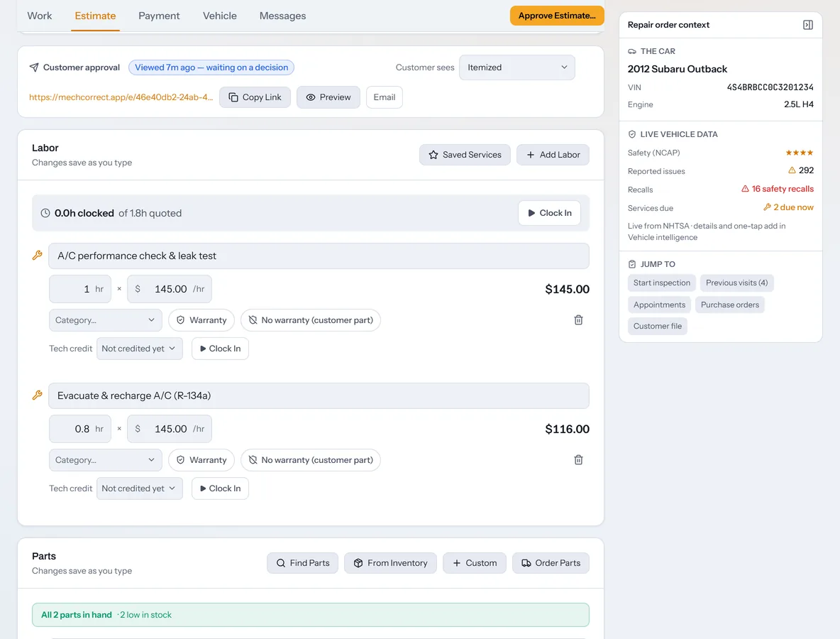Image resolution: width=840 pixels, height=639 pixels.
Task: Jump to Customer file
Action: (x=658, y=327)
